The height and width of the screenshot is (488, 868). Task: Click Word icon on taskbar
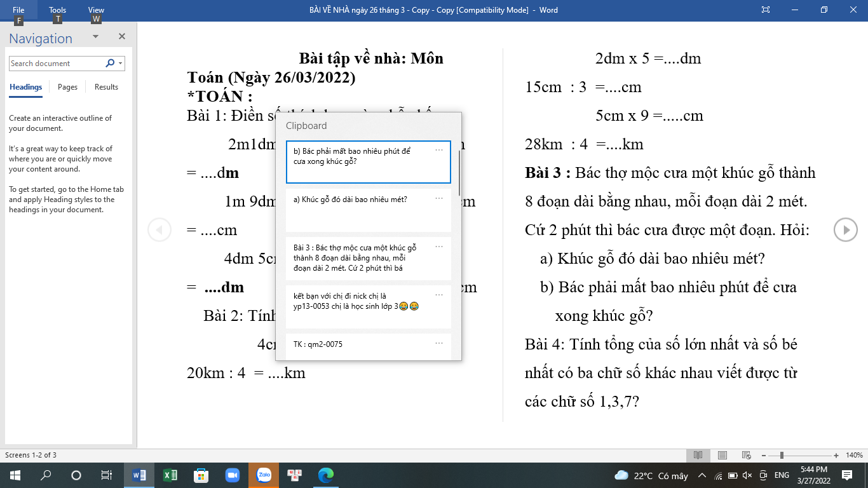tap(139, 475)
